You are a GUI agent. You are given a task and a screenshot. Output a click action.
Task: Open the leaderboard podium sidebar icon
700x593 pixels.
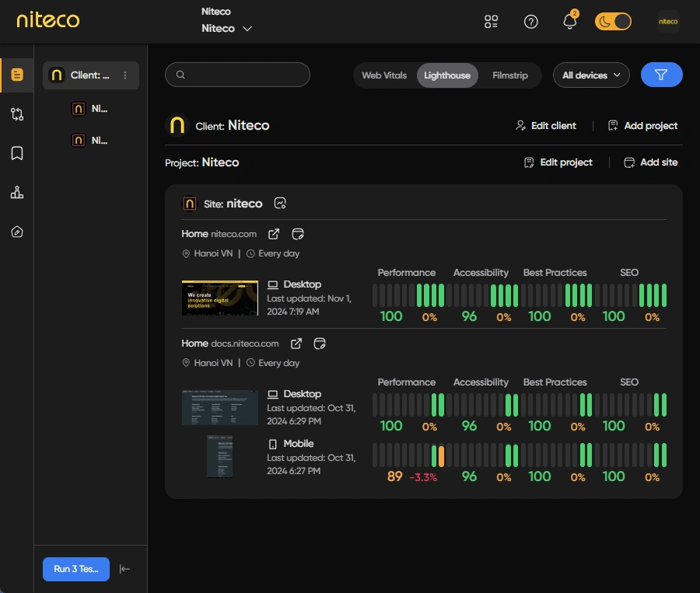(x=17, y=192)
